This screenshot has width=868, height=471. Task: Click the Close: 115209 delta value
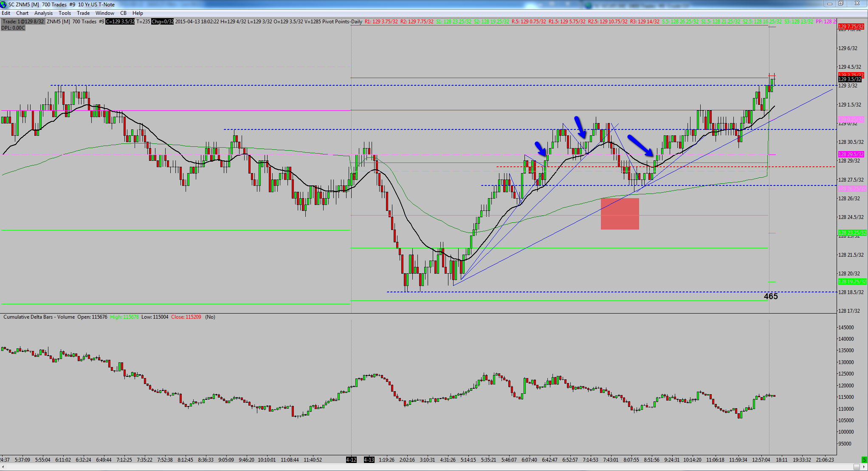(x=186, y=317)
